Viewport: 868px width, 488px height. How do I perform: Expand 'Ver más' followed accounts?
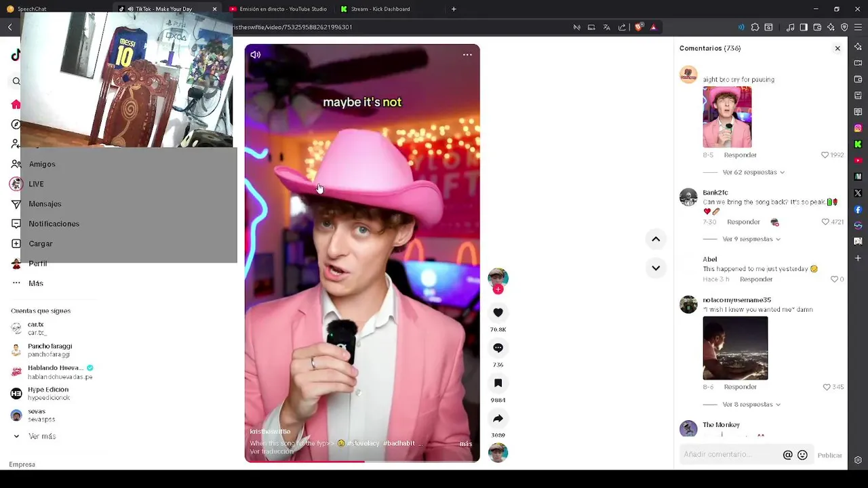pyautogui.click(x=42, y=436)
